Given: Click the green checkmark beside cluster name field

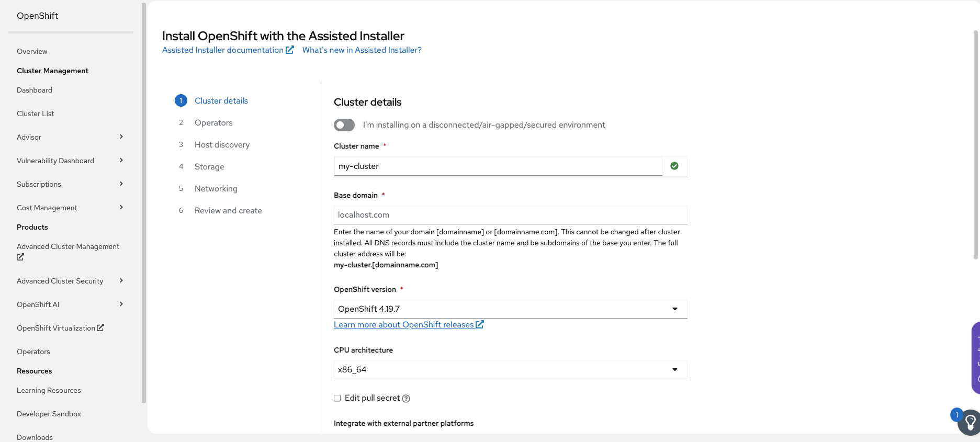Looking at the screenshot, I should click(x=674, y=166).
